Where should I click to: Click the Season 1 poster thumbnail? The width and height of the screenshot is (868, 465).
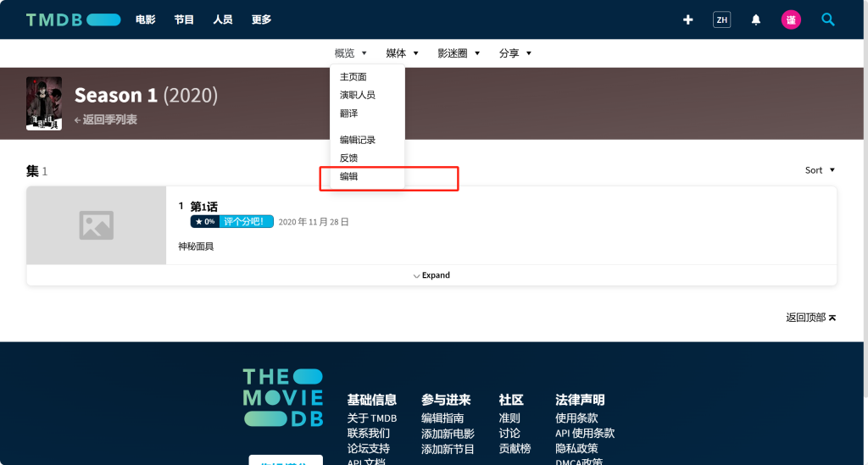pos(44,103)
